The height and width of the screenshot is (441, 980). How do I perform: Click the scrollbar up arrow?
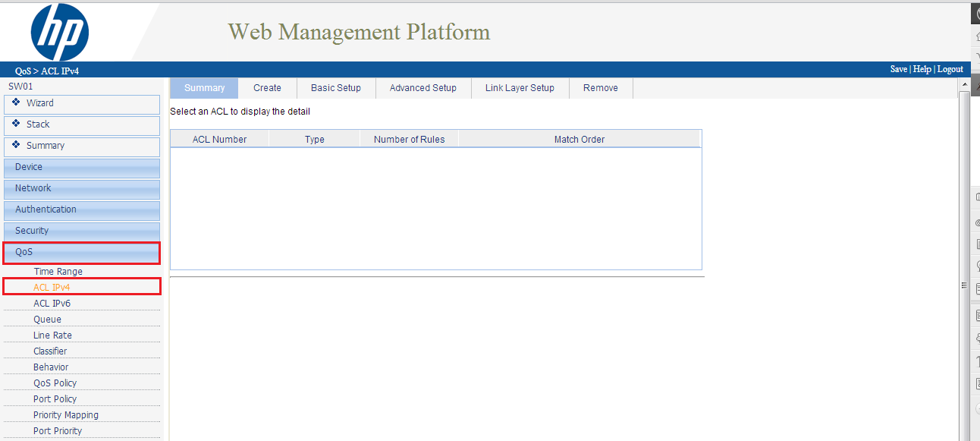coord(964,83)
